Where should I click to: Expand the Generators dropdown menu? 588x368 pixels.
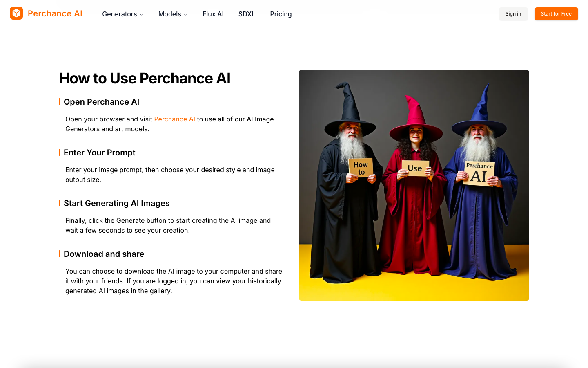(x=122, y=14)
